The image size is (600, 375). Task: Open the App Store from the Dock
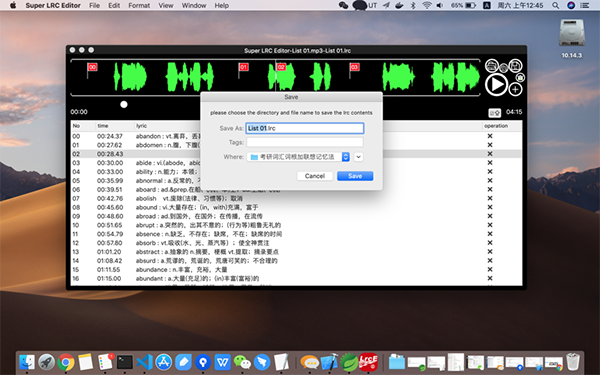[164, 362]
